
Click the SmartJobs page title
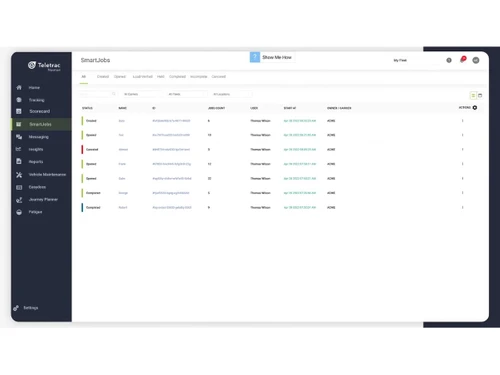(95, 60)
